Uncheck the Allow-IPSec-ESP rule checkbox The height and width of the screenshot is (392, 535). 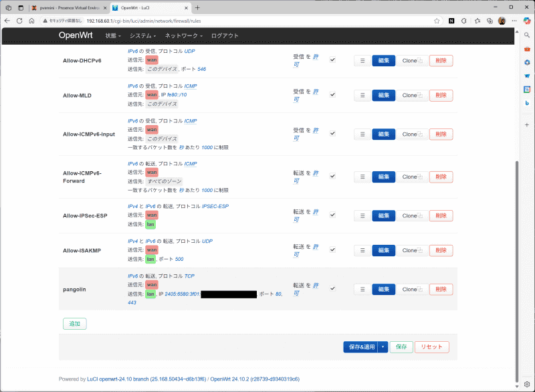[x=332, y=215]
